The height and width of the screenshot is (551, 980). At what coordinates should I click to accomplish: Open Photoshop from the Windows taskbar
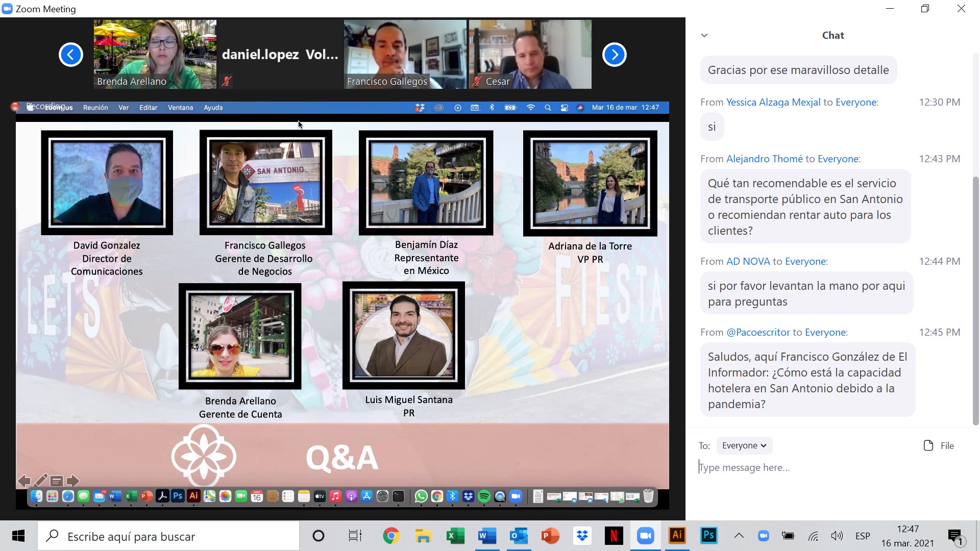[x=708, y=535]
